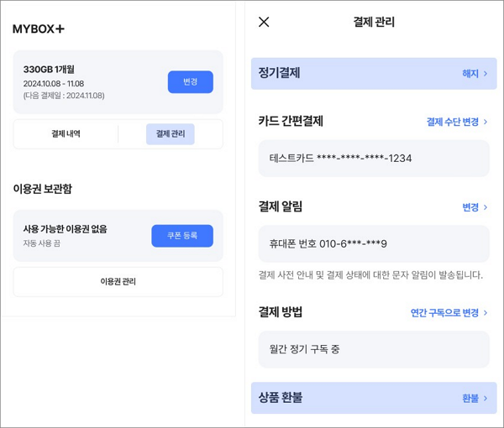Click the 쿠폰 등록 button
This screenshot has width=504, height=428.
pyautogui.click(x=182, y=236)
